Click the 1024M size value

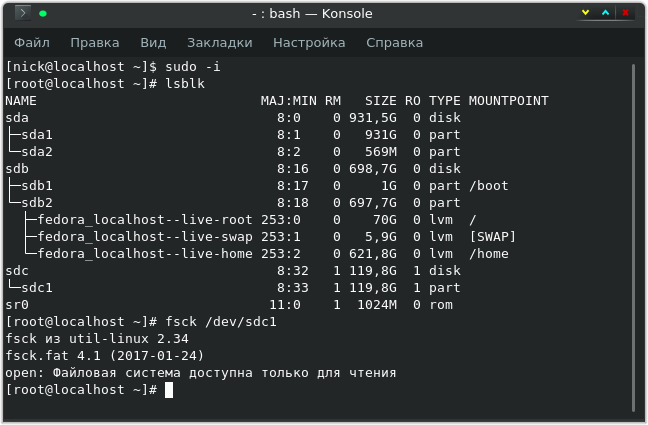click(377, 305)
